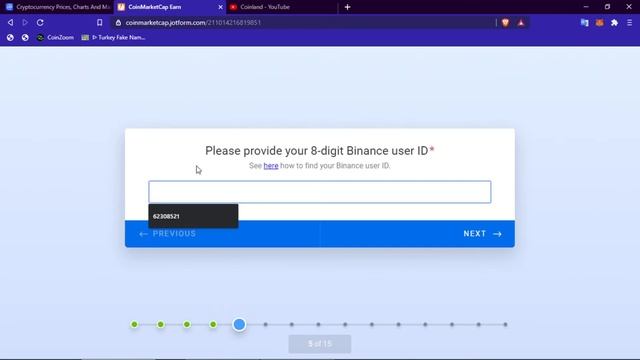Click the current blue step five dot
Screen dimensions: 640x360
pos(239,324)
